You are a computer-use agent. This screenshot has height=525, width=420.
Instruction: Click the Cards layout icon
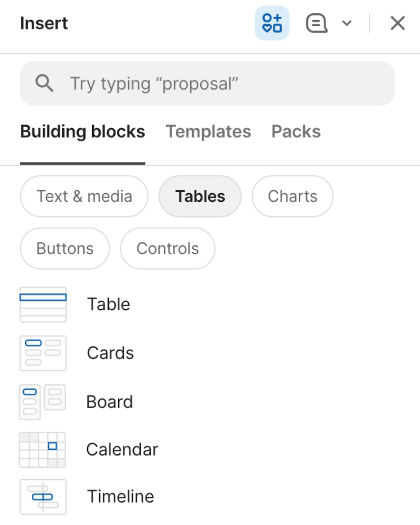43,353
